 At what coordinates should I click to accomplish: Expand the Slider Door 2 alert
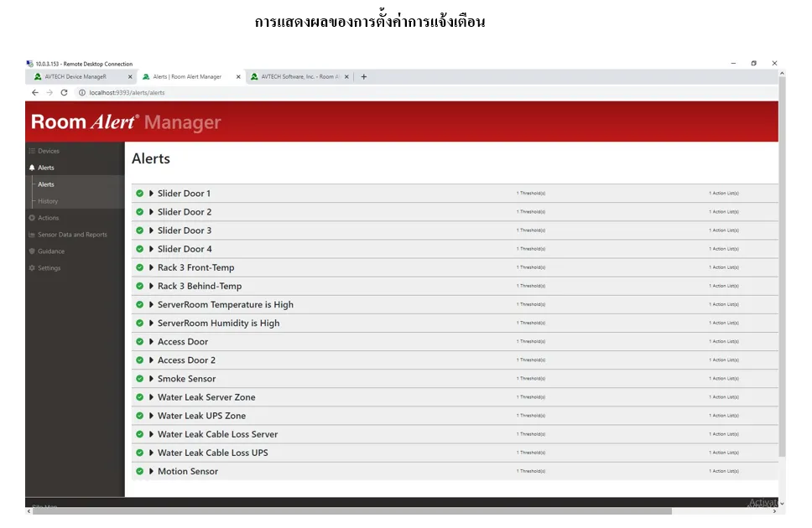tap(152, 212)
